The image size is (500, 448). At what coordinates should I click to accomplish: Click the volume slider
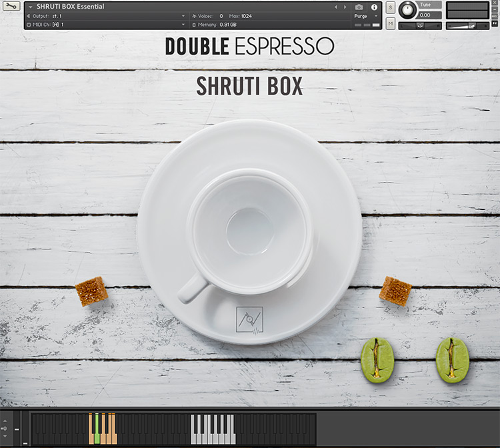[467, 26]
